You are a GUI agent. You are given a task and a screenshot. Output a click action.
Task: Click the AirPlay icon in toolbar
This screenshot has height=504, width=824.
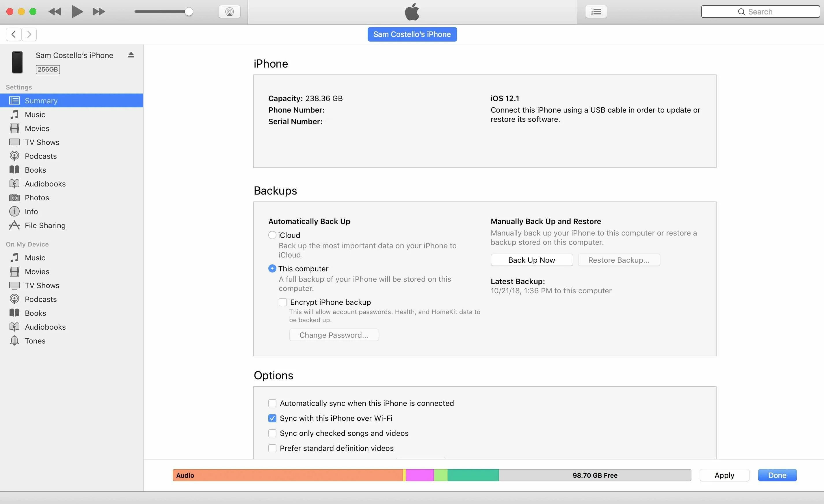[x=230, y=11]
